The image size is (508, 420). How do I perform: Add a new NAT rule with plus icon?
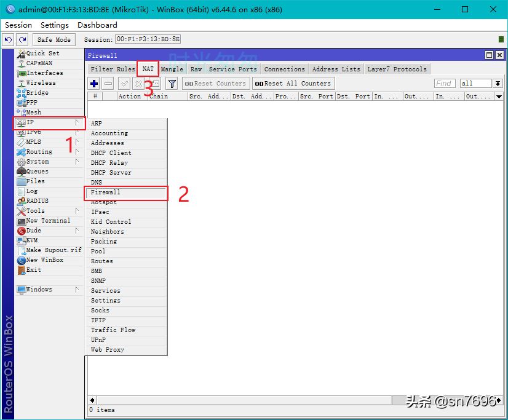pos(94,84)
